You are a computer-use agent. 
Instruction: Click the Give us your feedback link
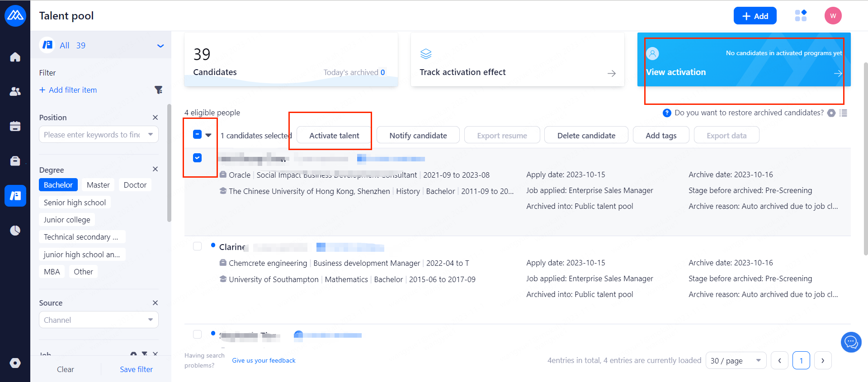click(264, 360)
